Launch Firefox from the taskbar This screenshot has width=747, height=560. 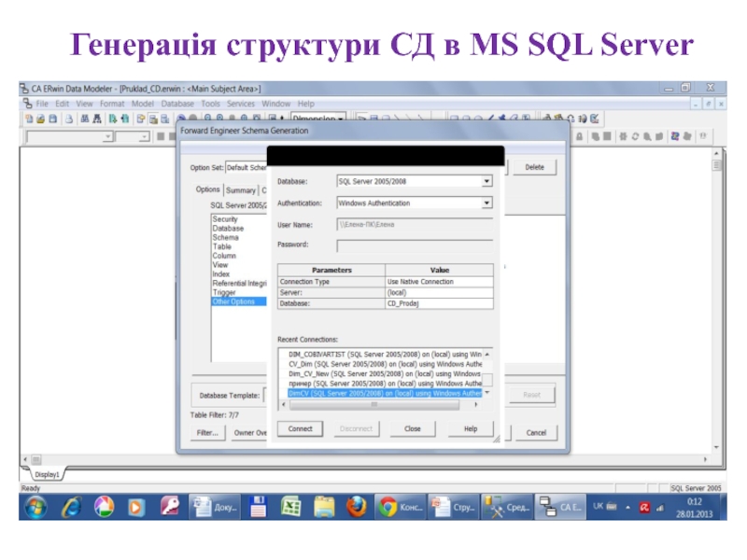point(356,507)
